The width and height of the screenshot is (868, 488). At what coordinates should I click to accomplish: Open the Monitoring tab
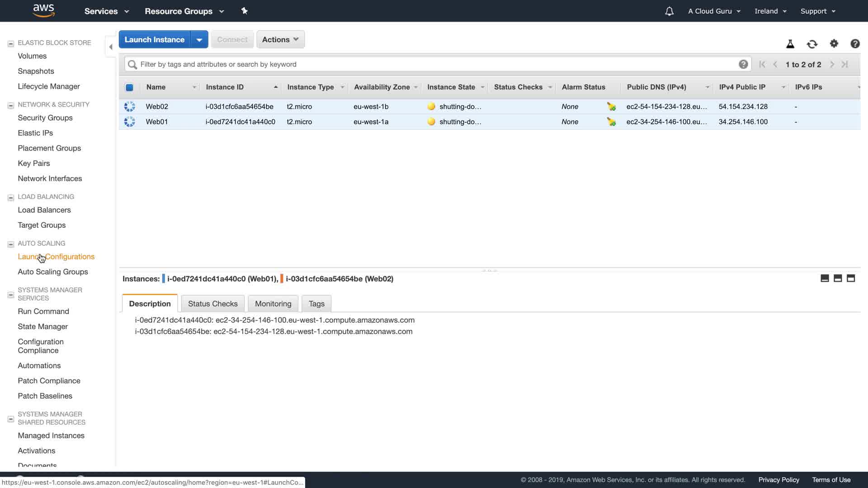273,304
